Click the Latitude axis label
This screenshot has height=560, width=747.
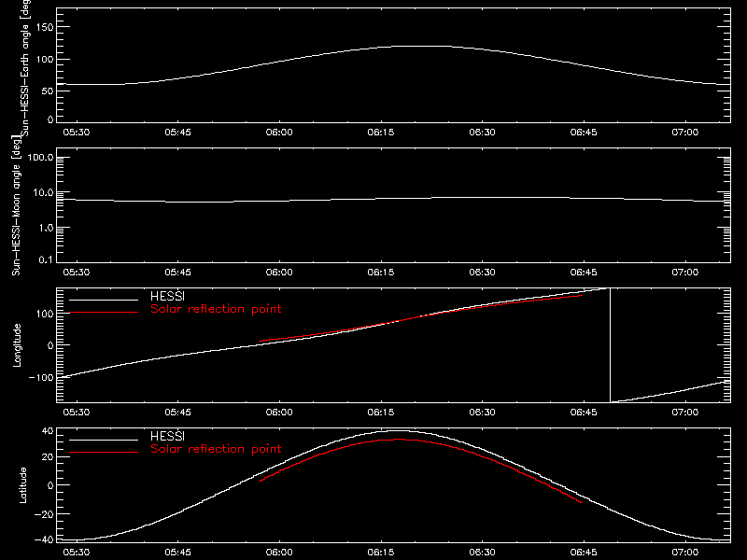coord(22,485)
